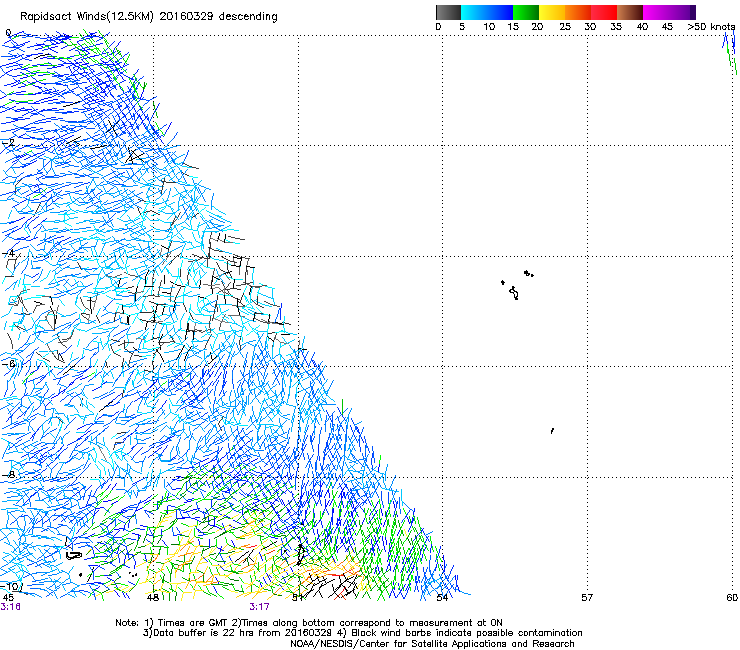The width and height of the screenshot is (740, 650).
Task: Click the gray 0-5 knots legend swatch
Action: (448, 12)
